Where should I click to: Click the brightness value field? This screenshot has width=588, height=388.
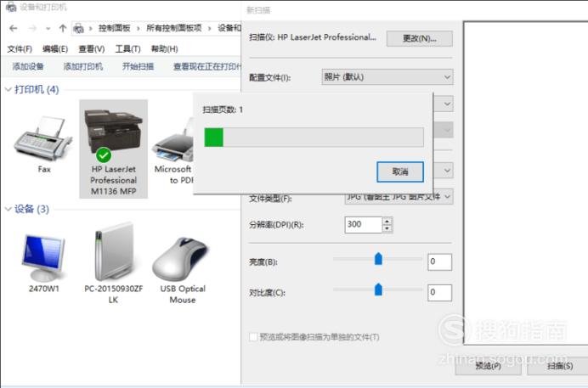440,261
